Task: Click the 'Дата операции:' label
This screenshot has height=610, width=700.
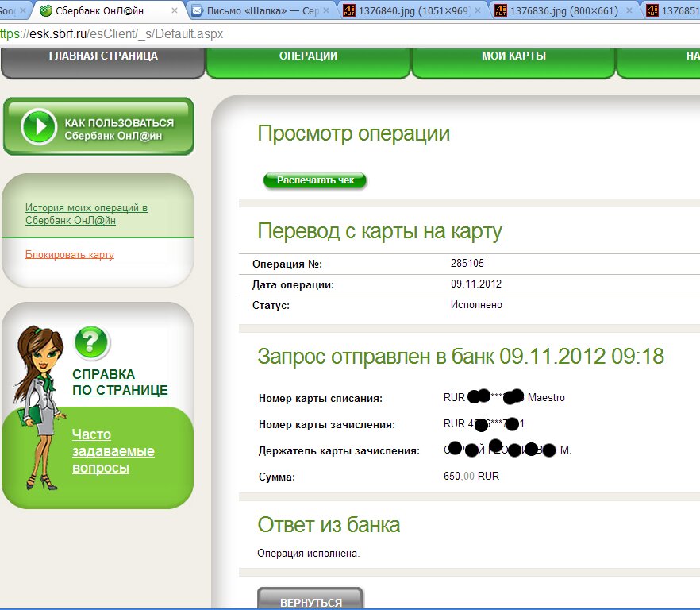Action: pos(293,284)
